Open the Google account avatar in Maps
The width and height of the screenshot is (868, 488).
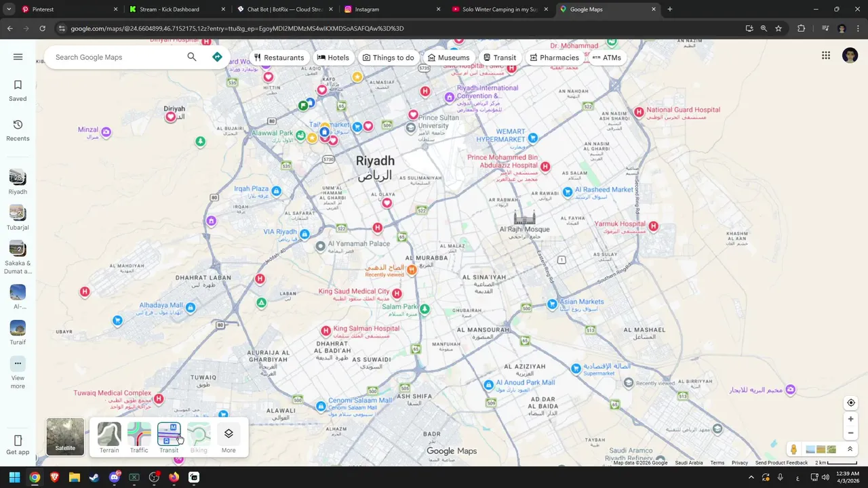[x=850, y=56]
